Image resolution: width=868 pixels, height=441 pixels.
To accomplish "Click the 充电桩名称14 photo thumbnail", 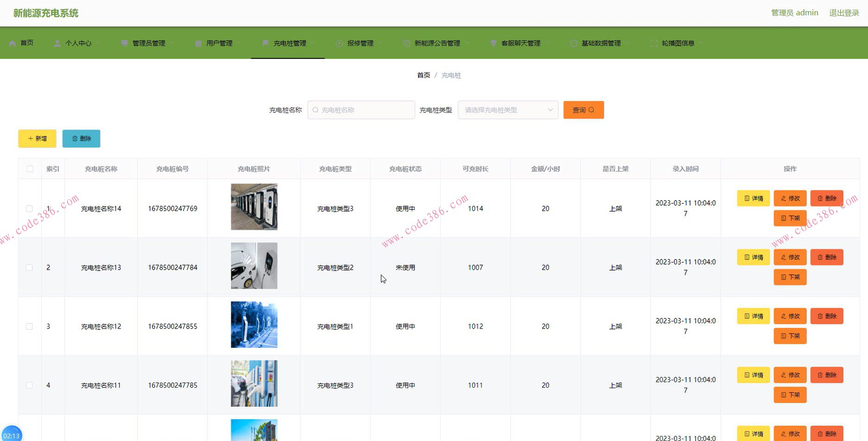I will click(x=253, y=207).
